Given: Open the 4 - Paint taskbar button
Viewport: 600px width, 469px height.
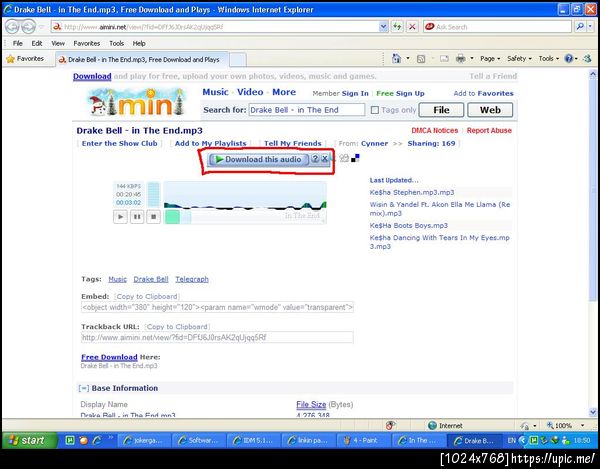Looking at the screenshot, I should [x=364, y=441].
